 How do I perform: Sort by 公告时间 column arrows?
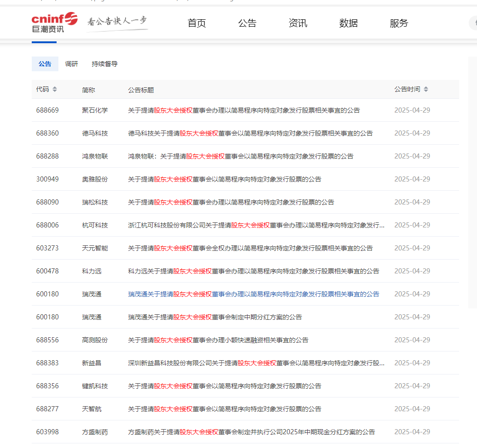point(426,89)
